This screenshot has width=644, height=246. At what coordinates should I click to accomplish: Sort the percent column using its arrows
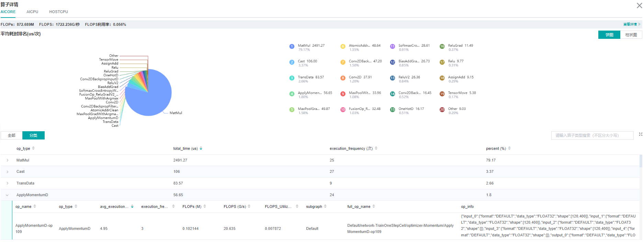point(509,148)
